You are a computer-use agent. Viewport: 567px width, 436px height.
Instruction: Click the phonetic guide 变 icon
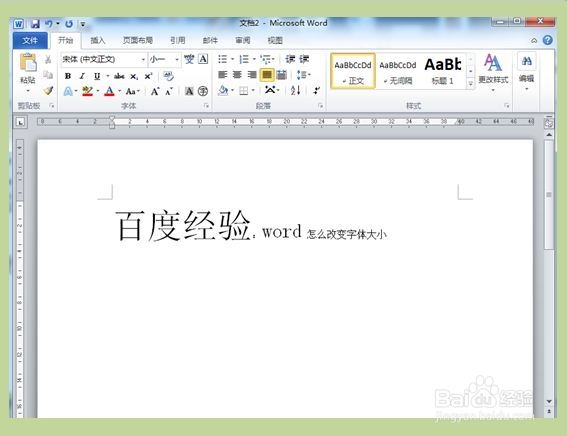point(189,59)
